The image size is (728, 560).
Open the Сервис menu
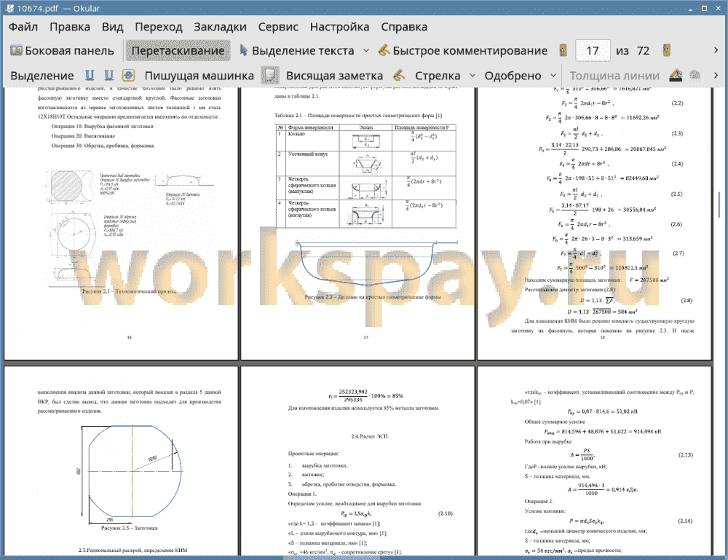pyautogui.click(x=278, y=27)
